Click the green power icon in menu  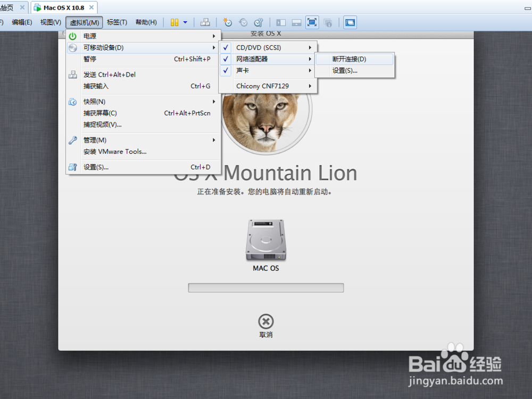coord(72,36)
